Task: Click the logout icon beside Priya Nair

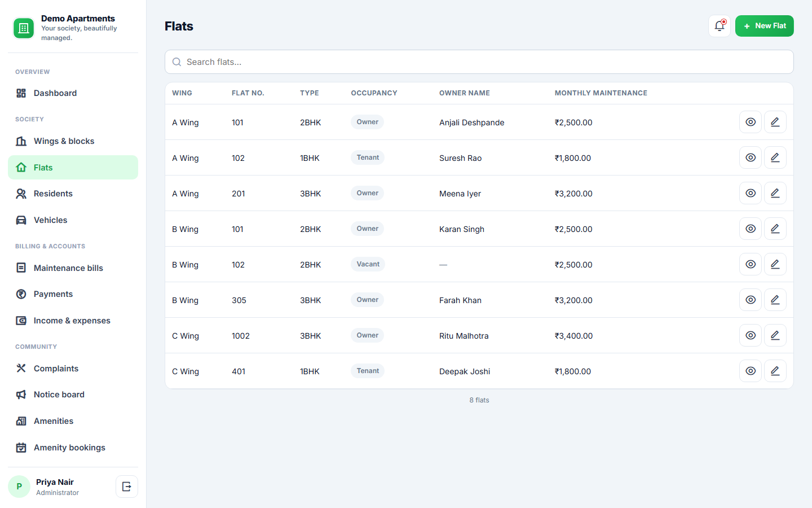Action: (127, 487)
